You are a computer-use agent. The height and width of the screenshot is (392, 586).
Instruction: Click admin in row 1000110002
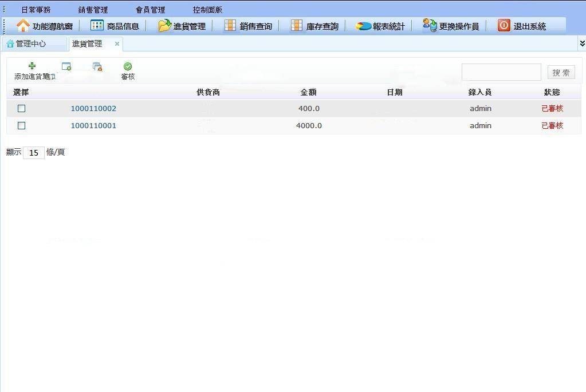point(481,108)
